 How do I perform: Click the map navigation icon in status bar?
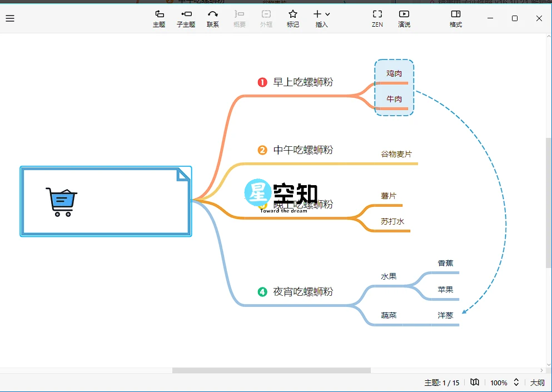tap(474, 383)
